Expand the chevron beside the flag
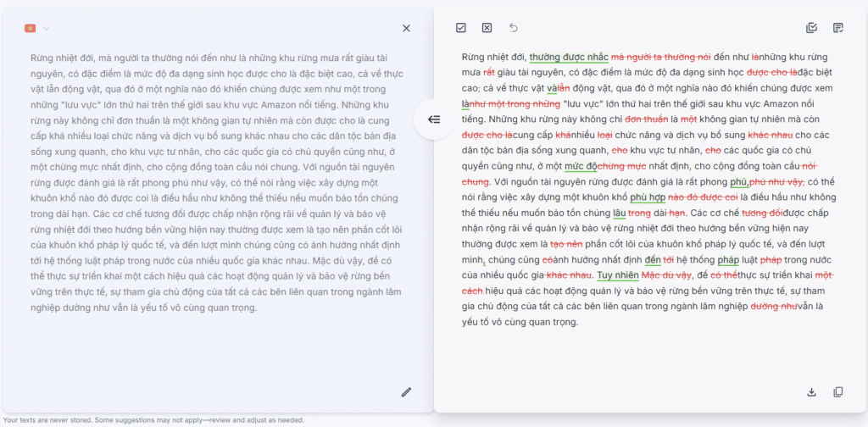Screen dimensions: 868x427 [46, 28]
